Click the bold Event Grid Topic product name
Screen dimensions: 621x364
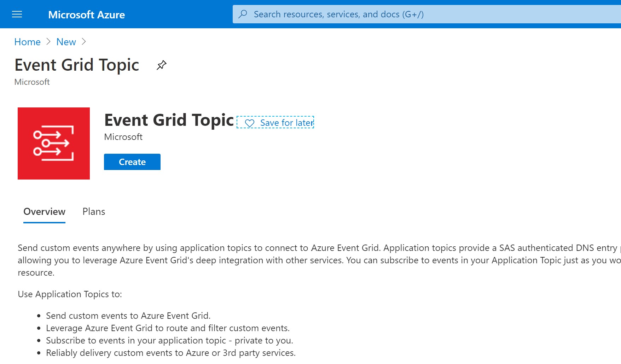point(169,120)
